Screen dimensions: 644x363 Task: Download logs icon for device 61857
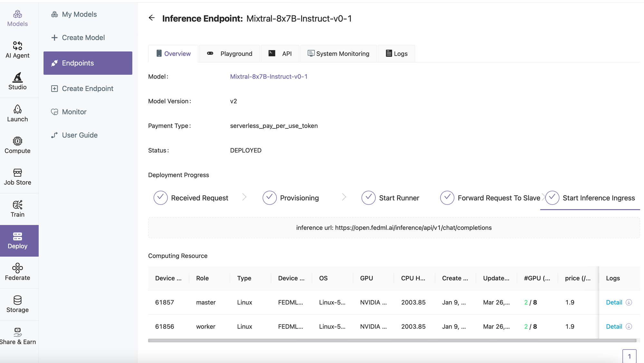tap(629, 302)
